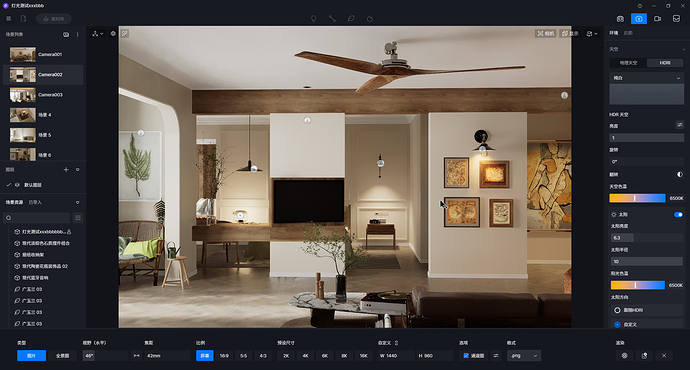The height and width of the screenshot is (370, 690).
Task: Click the flip half-circle icon in HDR settings
Action: (680, 174)
